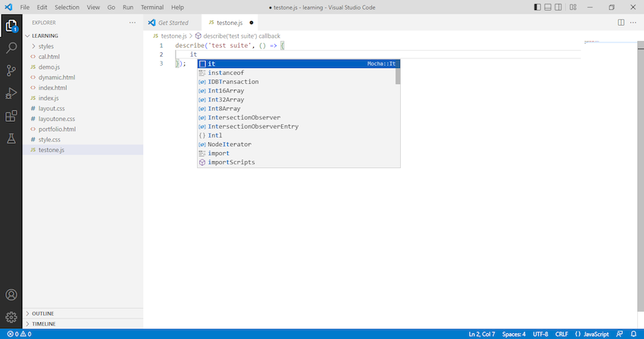Image resolution: width=644 pixels, height=339 pixels.
Task: Open the Extensions view icon
Action: pyautogui.click(x=11, y=116)
